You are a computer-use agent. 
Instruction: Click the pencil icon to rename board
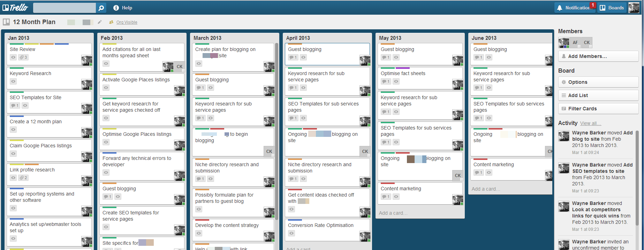[100, 22]
